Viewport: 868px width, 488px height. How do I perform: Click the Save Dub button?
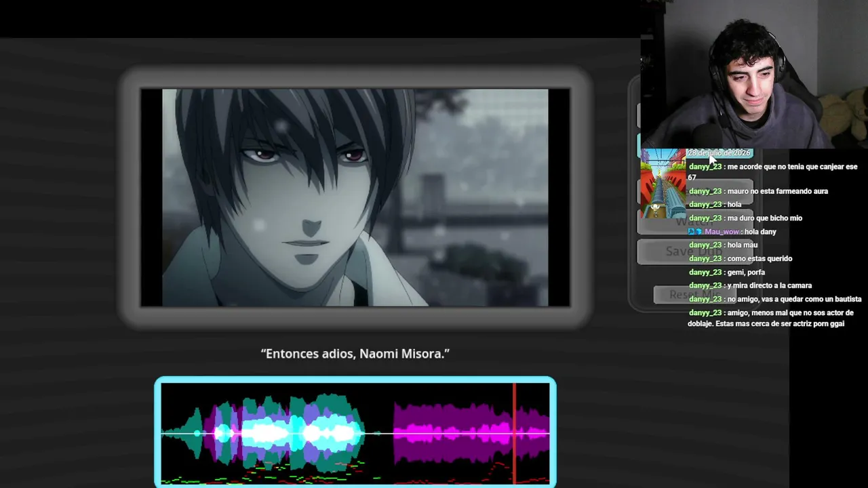(694, 251)
